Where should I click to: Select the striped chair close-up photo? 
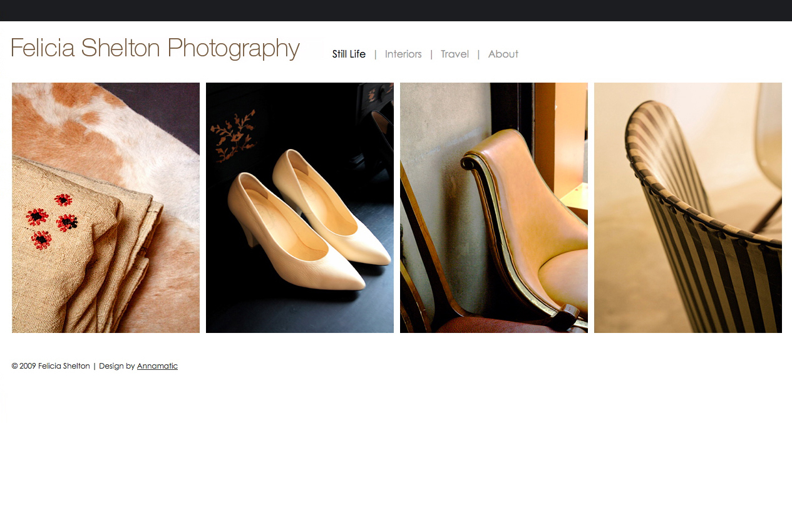687,207
